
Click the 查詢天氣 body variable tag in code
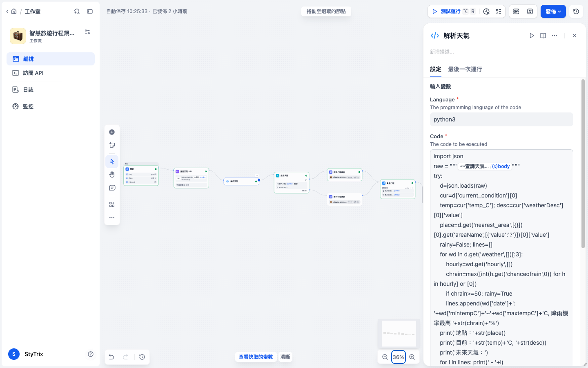click(x=485, y=166)
